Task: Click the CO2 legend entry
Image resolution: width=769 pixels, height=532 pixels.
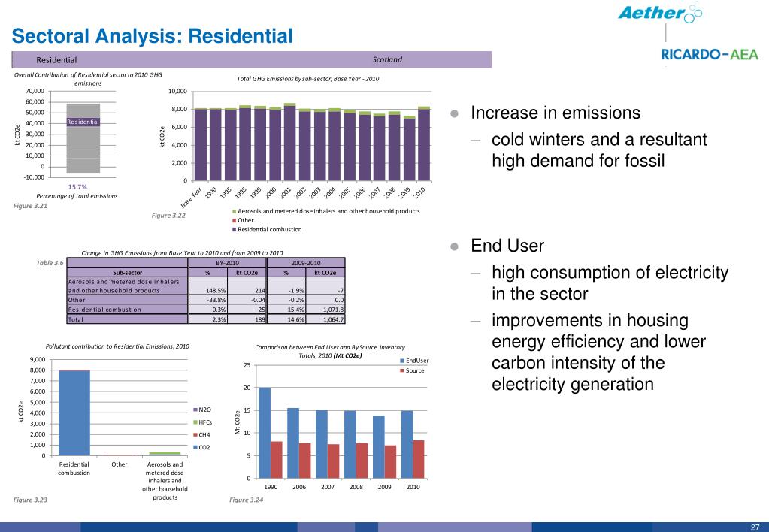Action: tap(201, 447)
